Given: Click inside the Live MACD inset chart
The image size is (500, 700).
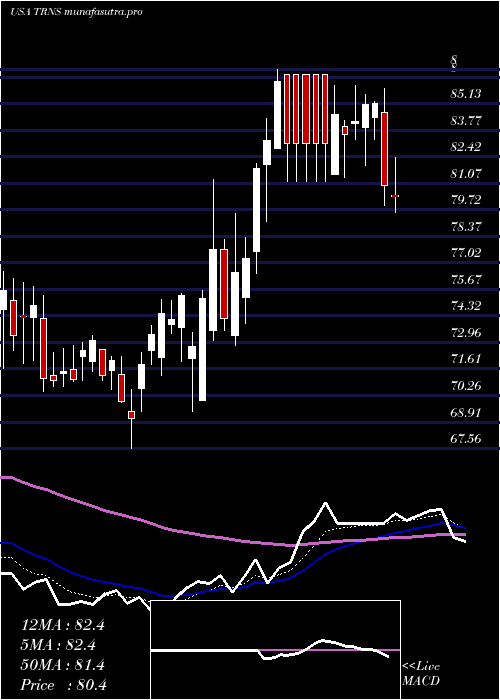Looking at the screenshot, I should (x=275, y=650).
